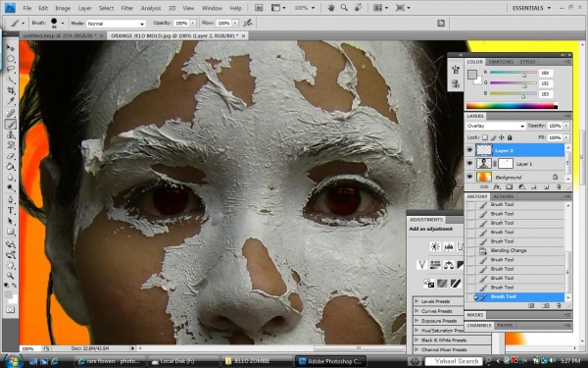Switch to Swatches tab
The height and width of the screenshot is (368, 588).
pos(501,62)
